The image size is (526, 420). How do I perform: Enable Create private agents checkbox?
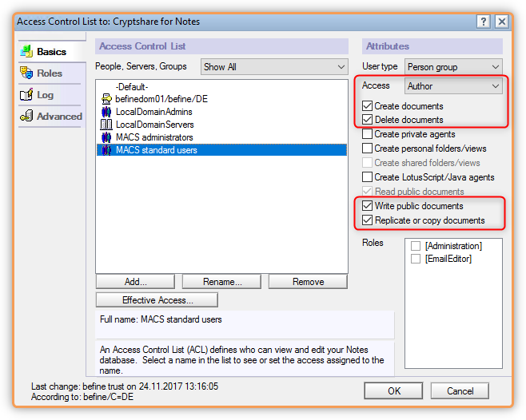click(368, 134)
